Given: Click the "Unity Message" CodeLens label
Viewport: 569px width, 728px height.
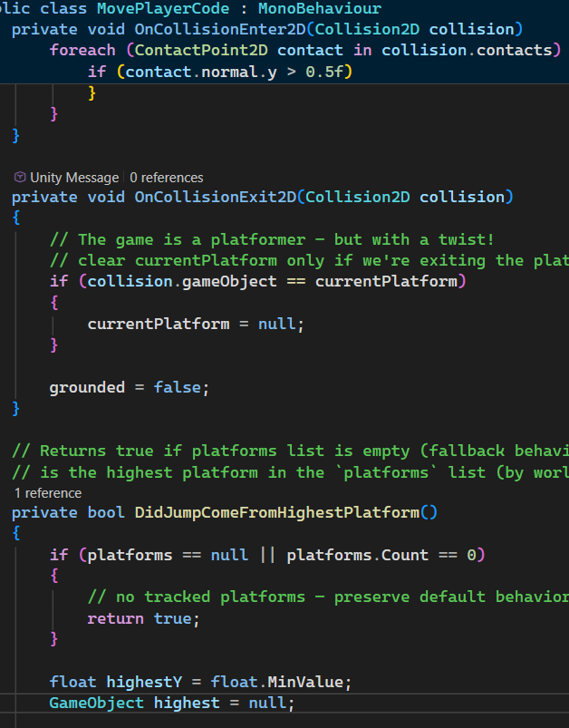Looking at the screenshot, I should coord(74,178).
